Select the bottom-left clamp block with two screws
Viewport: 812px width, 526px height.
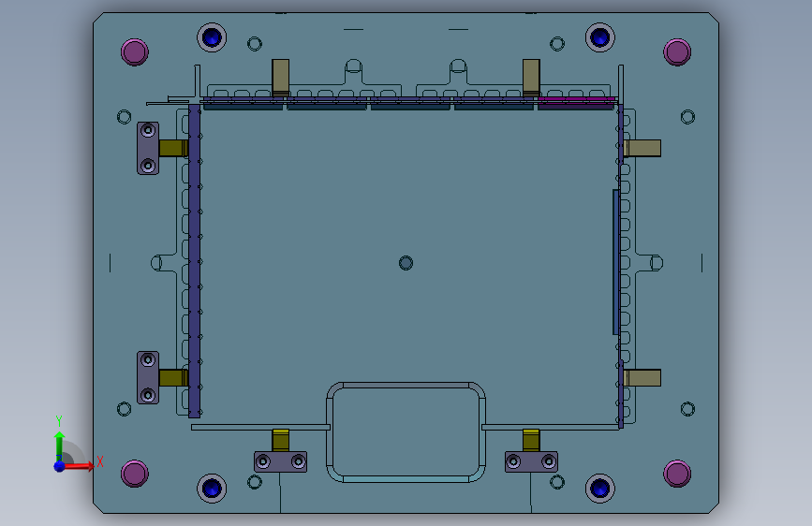click(x=281, y=461)
